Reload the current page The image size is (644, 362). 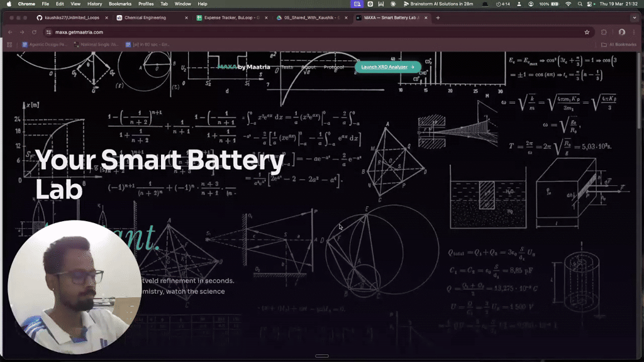point(34,32)
